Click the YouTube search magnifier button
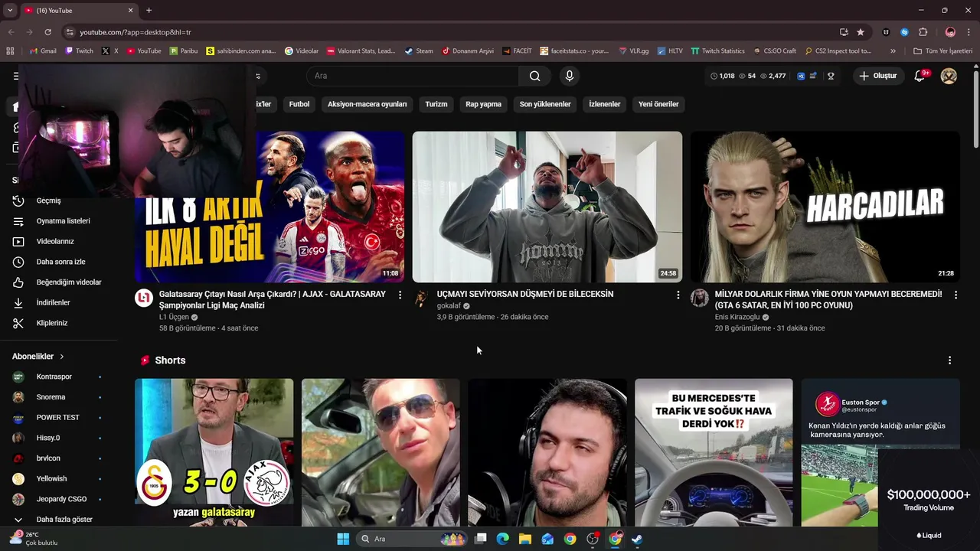Screen dimensions: 980x551 pos(534,76)
